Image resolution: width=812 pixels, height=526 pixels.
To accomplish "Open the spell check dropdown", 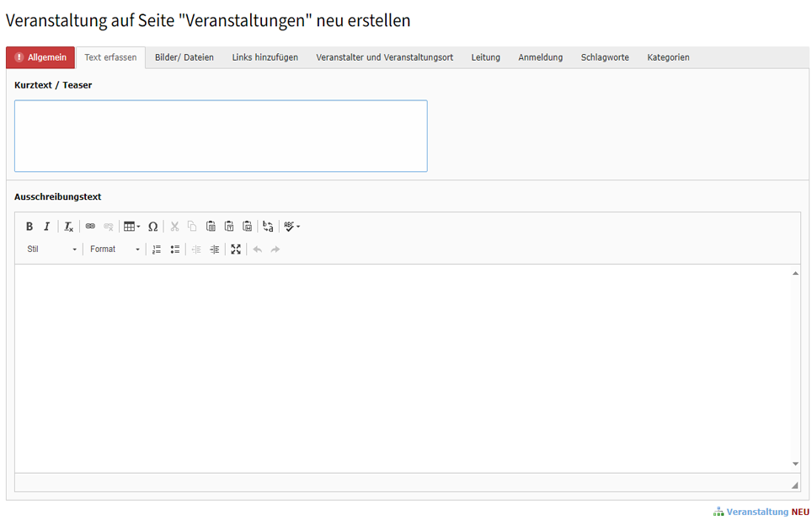I will tap(292, 227).
